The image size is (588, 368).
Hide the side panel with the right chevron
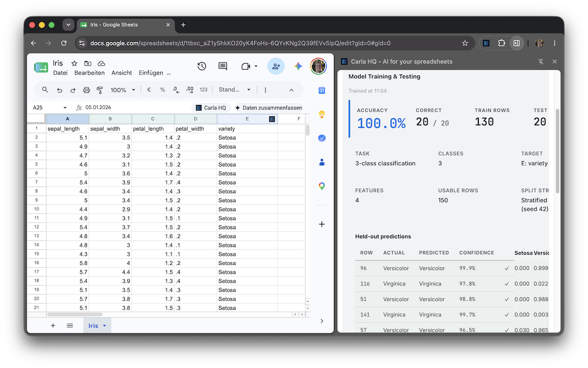322,321
